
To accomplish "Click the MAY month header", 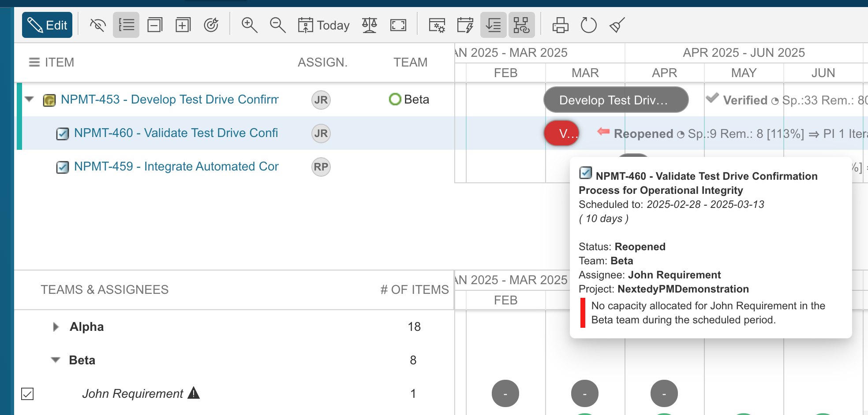I will [x=744, y=73].
